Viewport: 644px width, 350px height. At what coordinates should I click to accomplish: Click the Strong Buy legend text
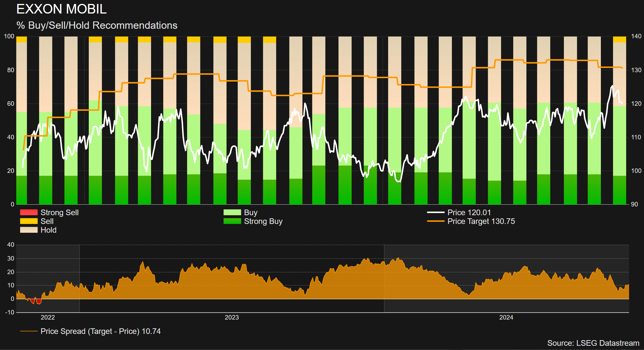point(263,221)
